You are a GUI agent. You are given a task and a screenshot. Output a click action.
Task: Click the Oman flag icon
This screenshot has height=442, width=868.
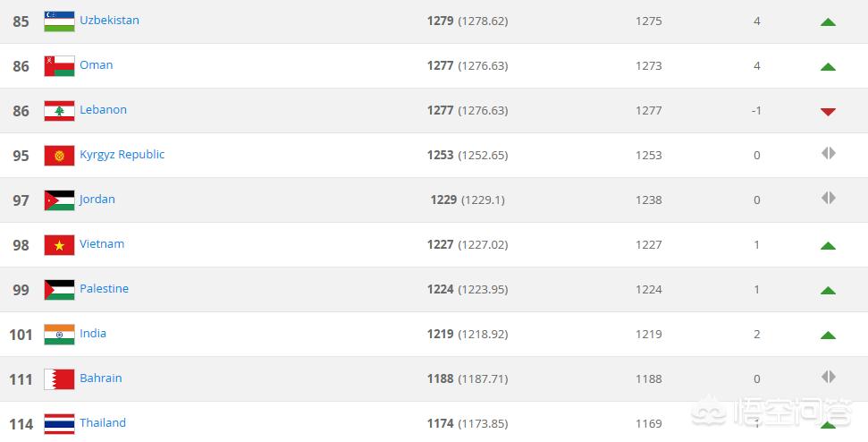click(59, 66)
